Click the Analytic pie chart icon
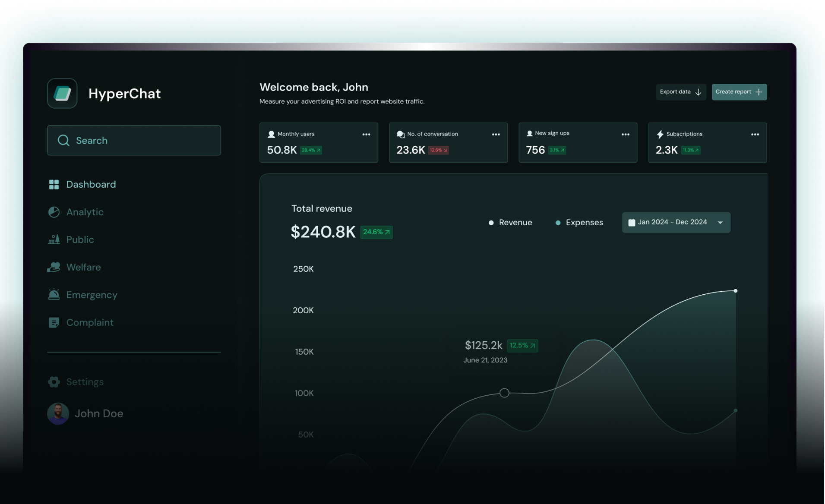The image size is (825, 504). pos(54,212)
